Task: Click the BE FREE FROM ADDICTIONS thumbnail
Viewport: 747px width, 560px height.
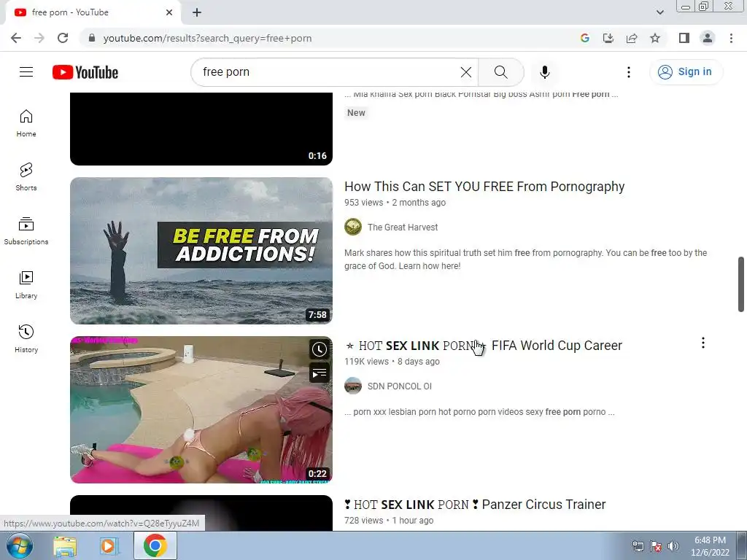Action: tap(201, 251)
